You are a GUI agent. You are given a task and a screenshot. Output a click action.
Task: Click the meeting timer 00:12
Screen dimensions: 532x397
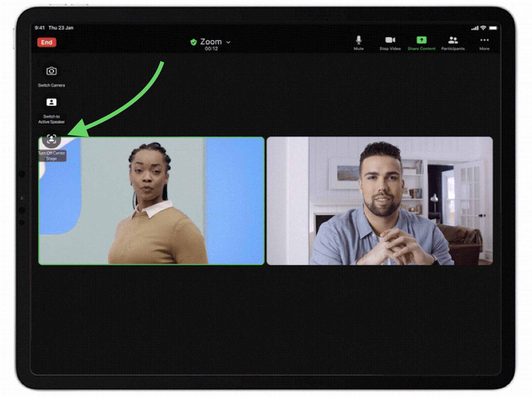(211, 49)
